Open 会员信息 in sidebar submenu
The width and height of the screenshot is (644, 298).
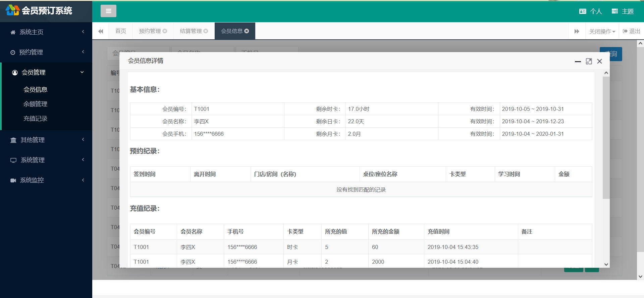point(35,90)
